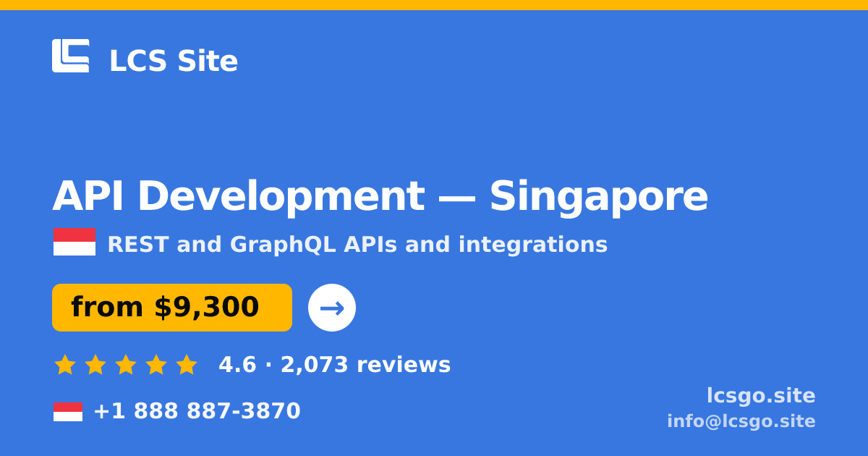This screenshot has height=456, width=868.
Task: Click the LCS Site brand name
Action: (x=173, y=61)
